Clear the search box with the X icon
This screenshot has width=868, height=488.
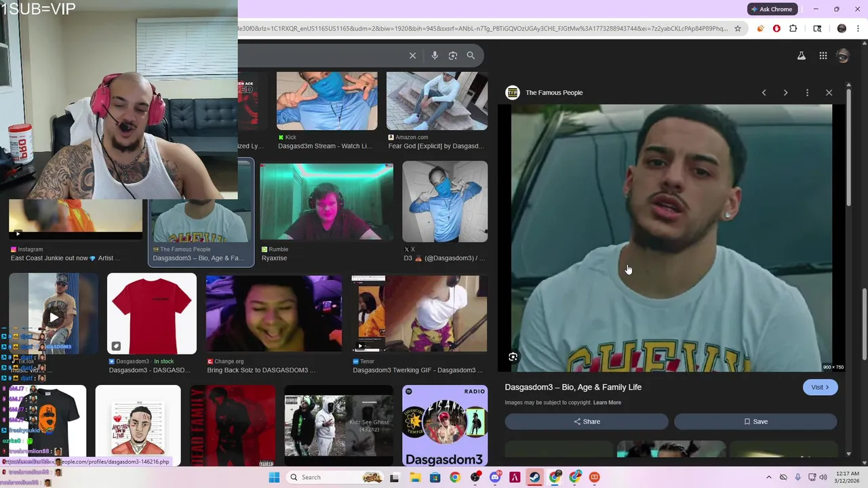[412, 56]
